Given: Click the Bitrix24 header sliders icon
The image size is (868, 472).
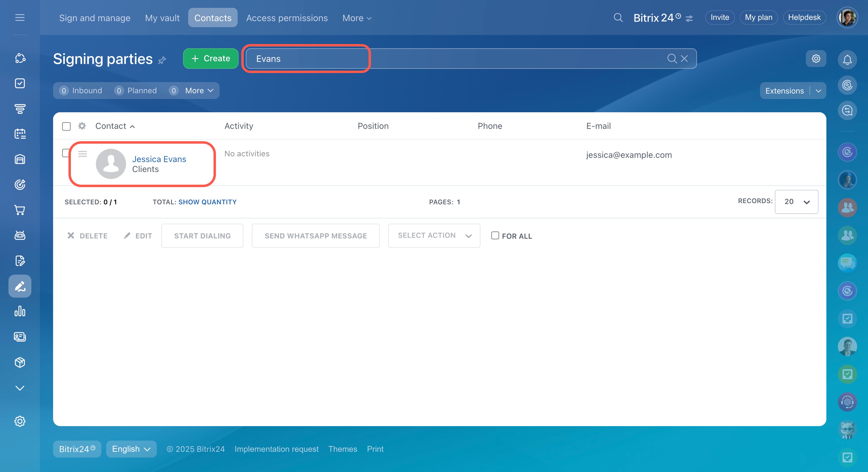Looking at the screenshot, I should tap(689, 18).
